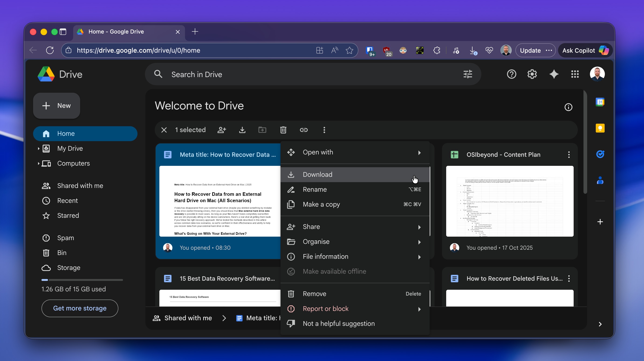Screen dimensions: 644x361
Task: Click the Move to bin trash icon
Action: pos(283,130)
